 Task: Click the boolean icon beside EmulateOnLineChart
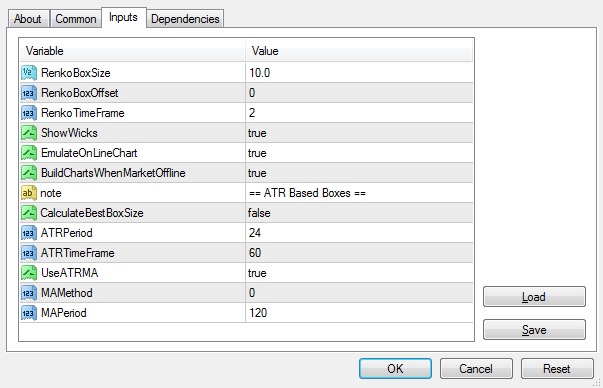(29, 153)
